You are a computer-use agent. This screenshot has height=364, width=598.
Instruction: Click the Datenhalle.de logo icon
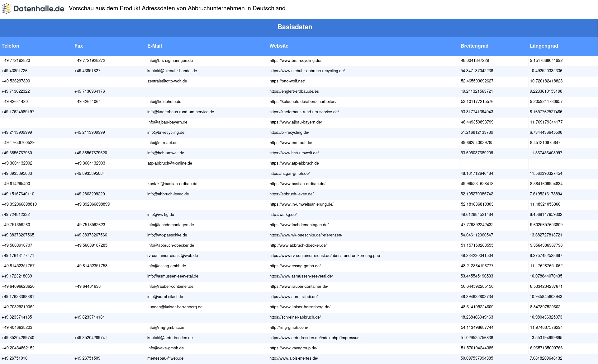tap(7, 9)
